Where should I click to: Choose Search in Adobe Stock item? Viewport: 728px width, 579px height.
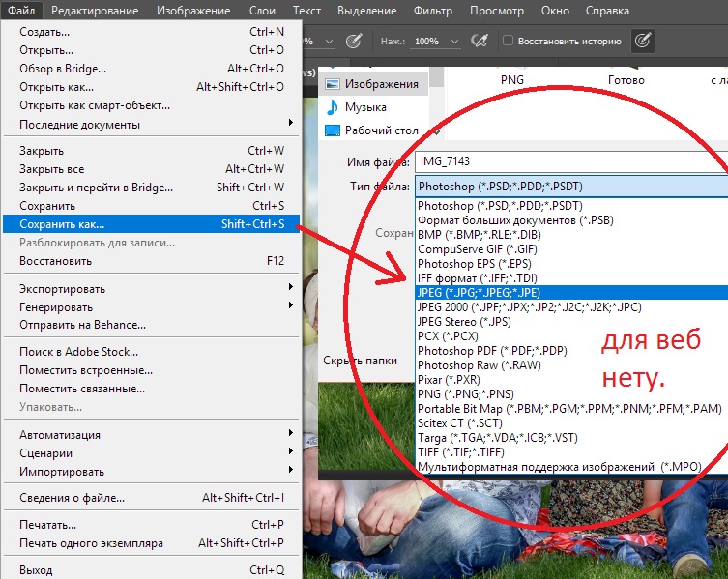coord(79,352)
